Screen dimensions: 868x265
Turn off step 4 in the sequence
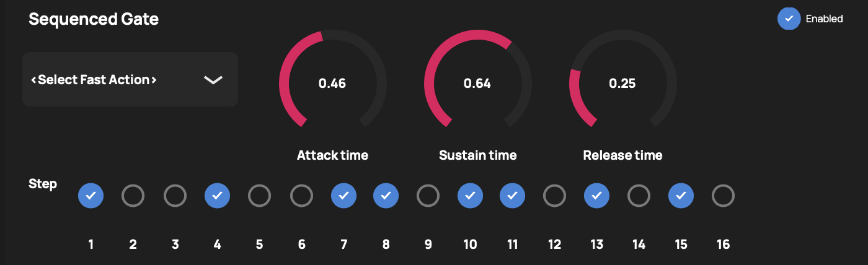pyautogui.click(x=217, y=196)
